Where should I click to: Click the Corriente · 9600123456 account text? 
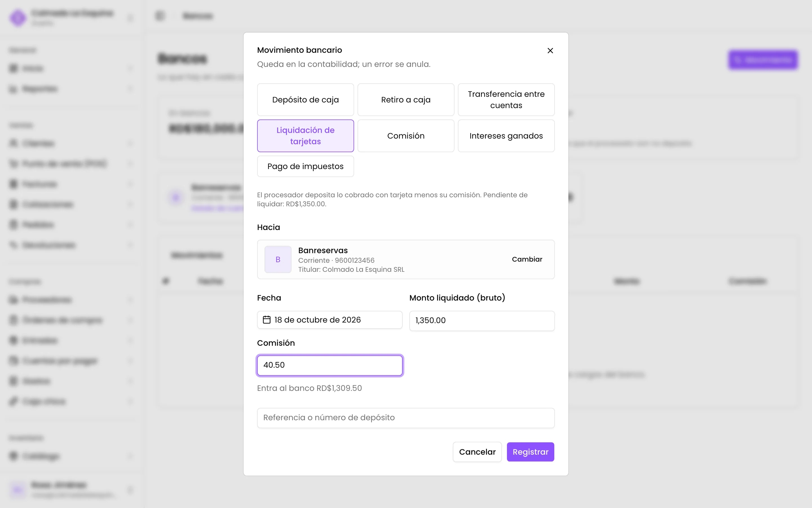coord(336,260)
